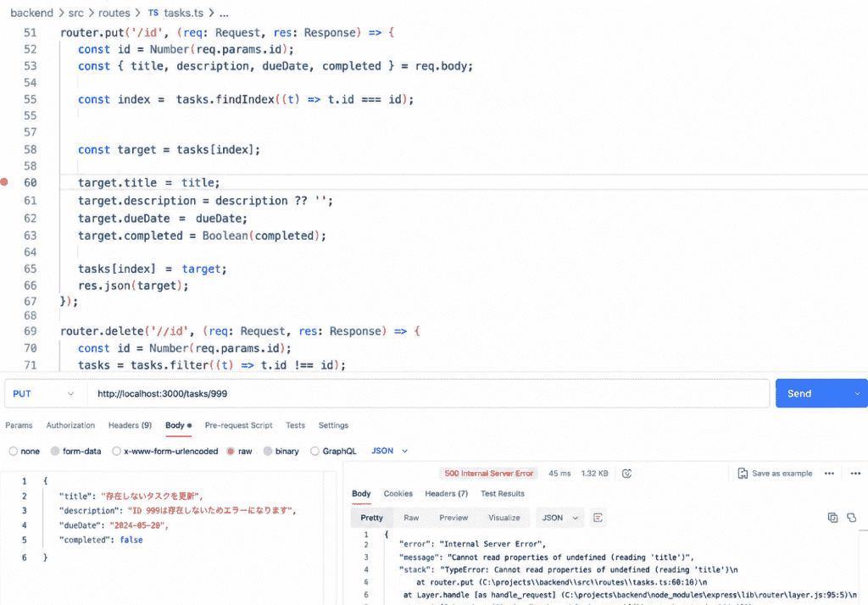Select the Raw response view
868x605 pixels.
[x=411, y=518]
